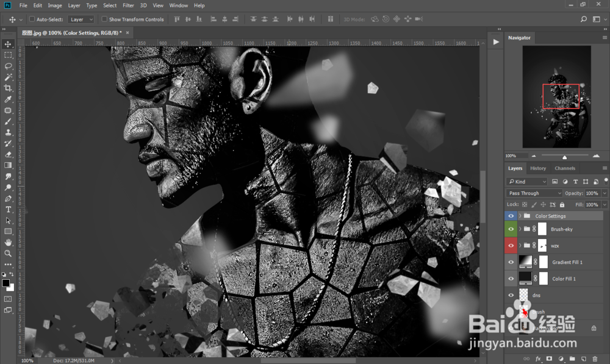Open the layer Kind filter dropdown
This screenshot has height=364, width=610.
[527, 182]
